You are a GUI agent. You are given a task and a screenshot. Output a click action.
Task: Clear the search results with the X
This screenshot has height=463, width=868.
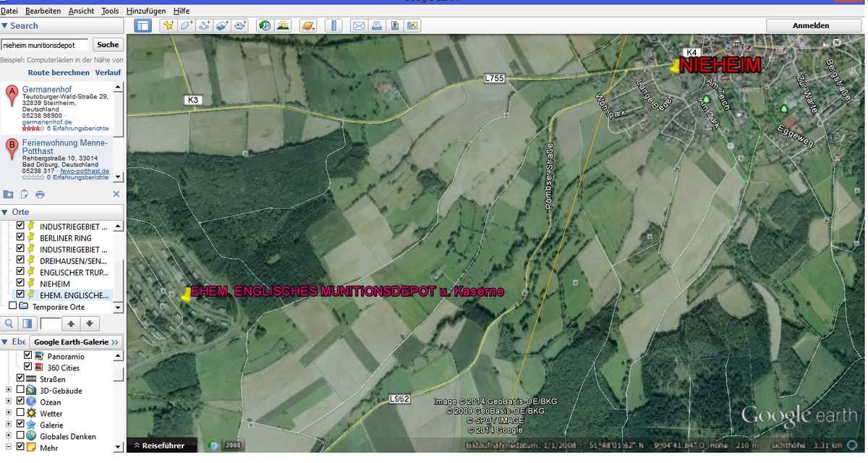[x=116, y=194]
